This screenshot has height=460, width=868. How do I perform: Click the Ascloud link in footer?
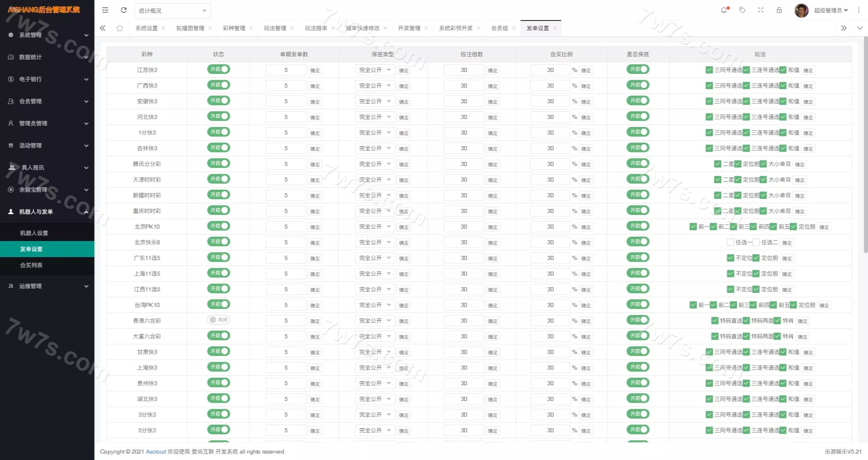coord(156,452)
